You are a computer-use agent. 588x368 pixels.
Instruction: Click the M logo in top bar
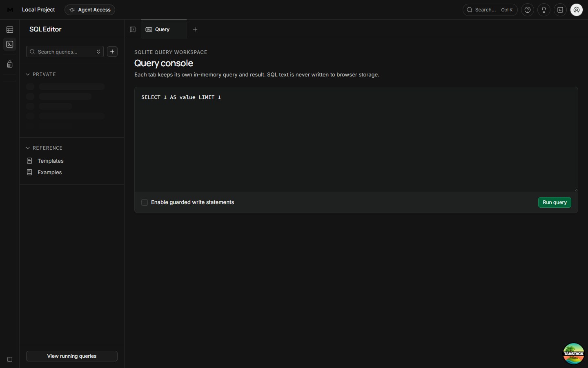[10, 10]
